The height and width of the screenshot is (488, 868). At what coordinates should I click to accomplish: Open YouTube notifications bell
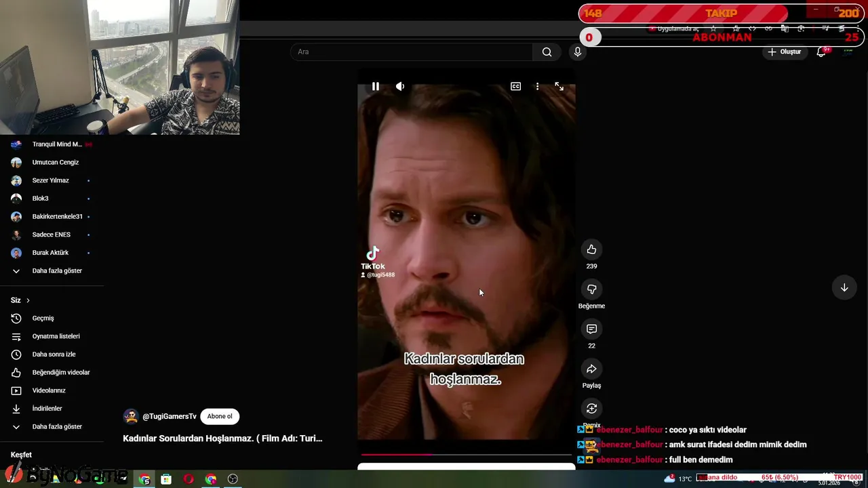pos(821,52)
